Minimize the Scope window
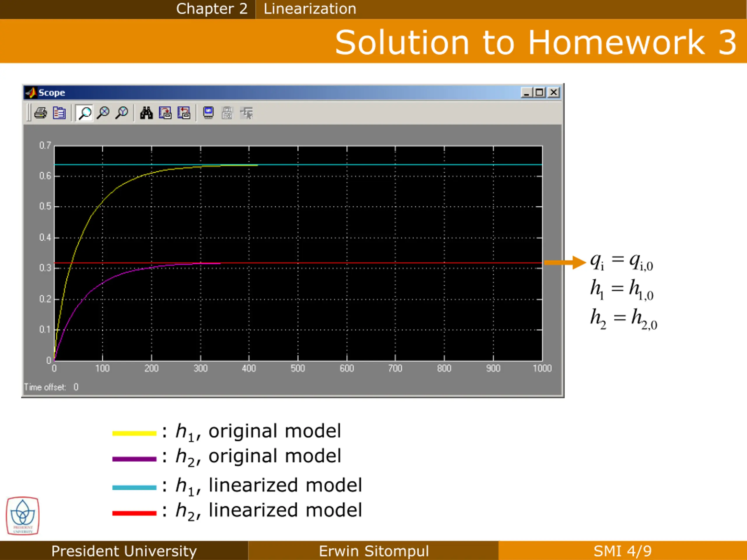The image size is (747, 560). [526, 92]
